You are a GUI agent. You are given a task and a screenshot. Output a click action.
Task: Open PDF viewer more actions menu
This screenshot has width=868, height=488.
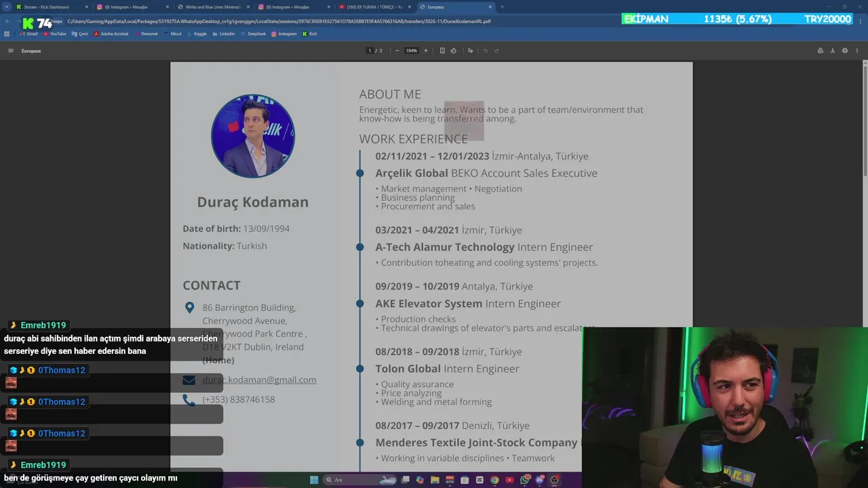click(857, 51)
